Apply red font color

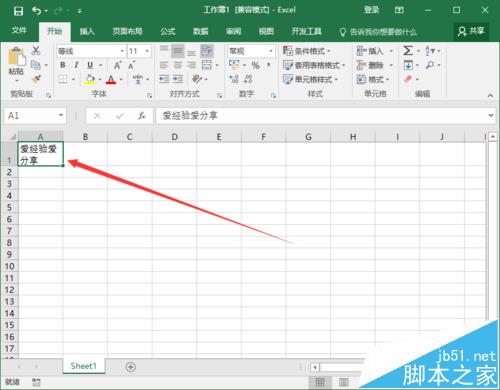(111, 79)
